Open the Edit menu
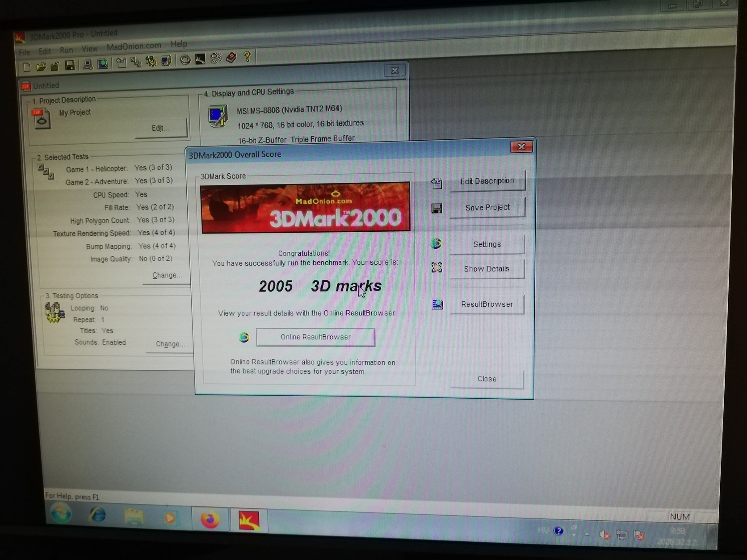The image size is (747, 560). click(x=45, y=51)
